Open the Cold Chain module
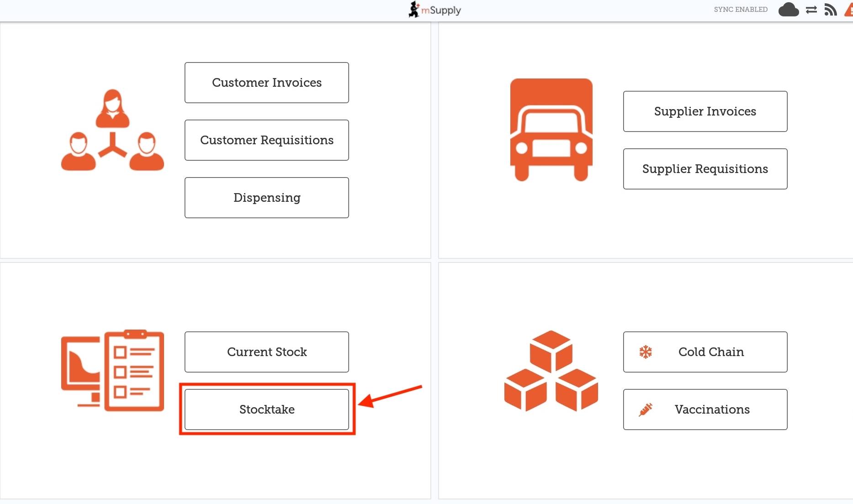Screen dimensions: 853x504 coord(711,352)
